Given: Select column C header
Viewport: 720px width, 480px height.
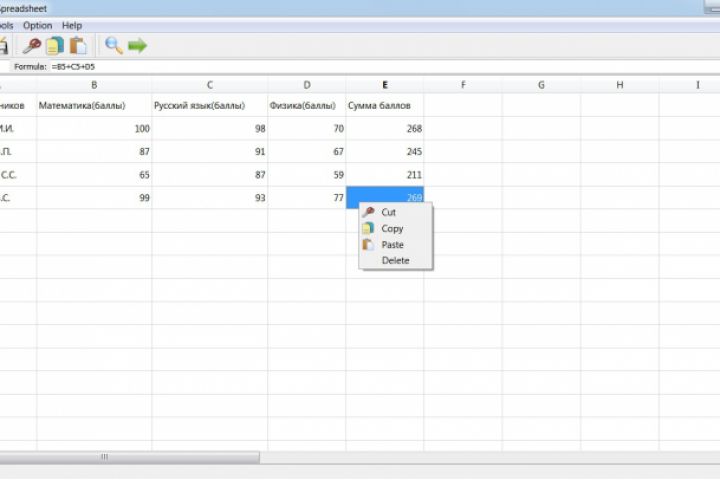Looking at the screenshot, I should click(x=210, y=85).
